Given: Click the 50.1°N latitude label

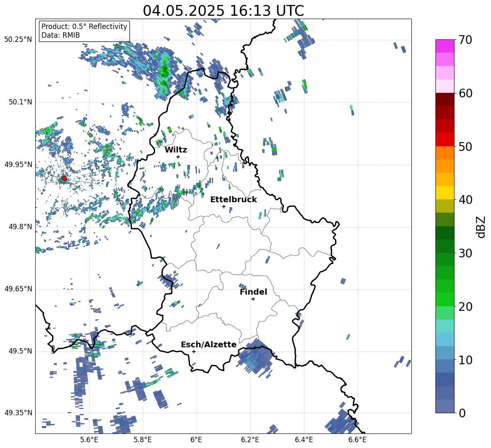Looking at the screenshot, I should click(20, 102).
